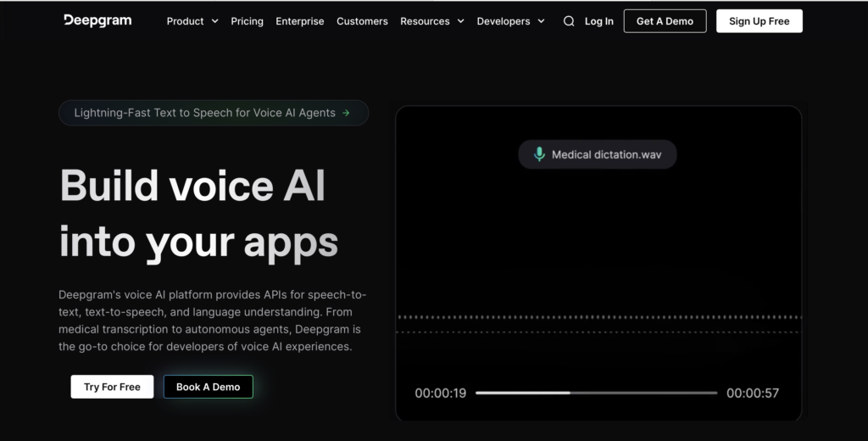
Task: Click the Sign Up Free button
Action: point(759,21)
